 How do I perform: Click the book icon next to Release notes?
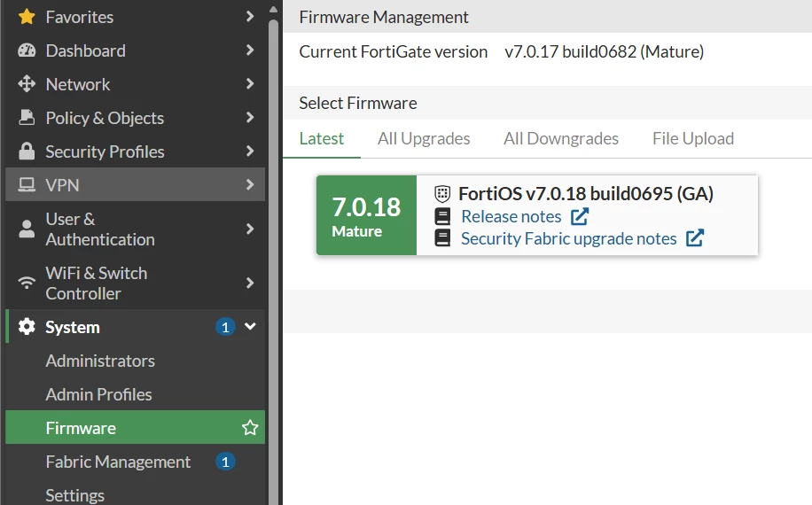pyautogui.click(x=442, y=216)
